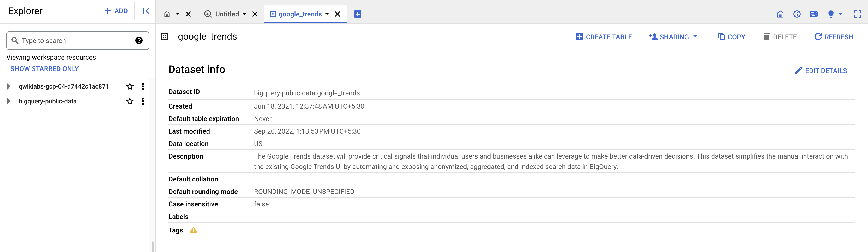The height and width of the screenshot is (252, 868).
Task: Expand the qwiklabs-gcp-04-d7442c1ac871 project node
Action: 9,86
